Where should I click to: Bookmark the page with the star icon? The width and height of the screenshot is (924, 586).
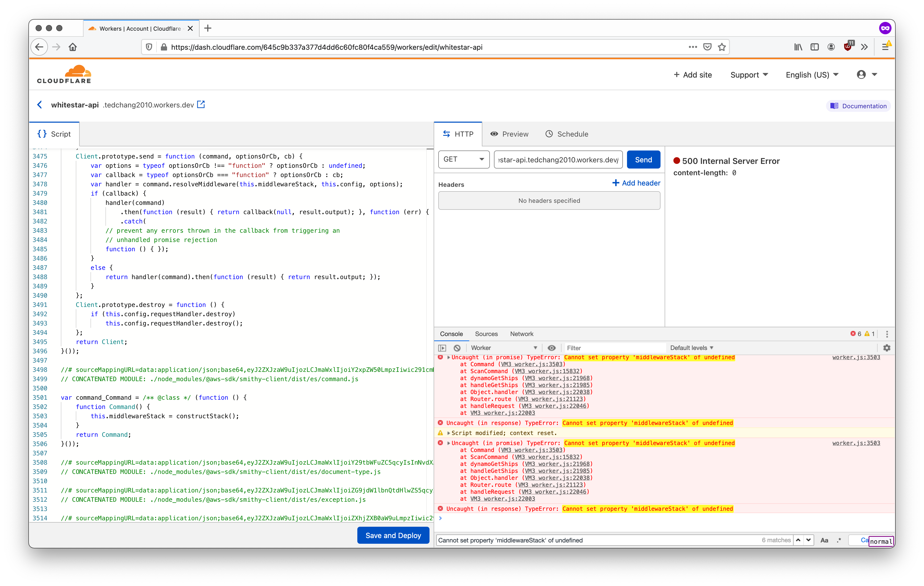point(722,47)
